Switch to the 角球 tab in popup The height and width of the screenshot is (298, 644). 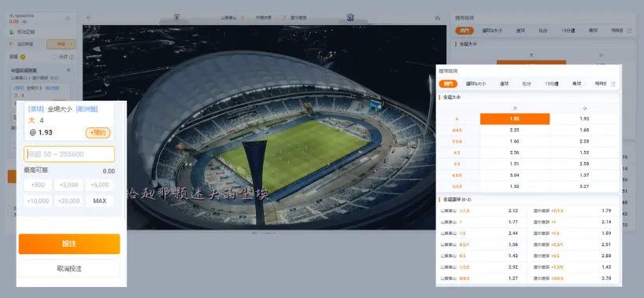click(577, 83)
